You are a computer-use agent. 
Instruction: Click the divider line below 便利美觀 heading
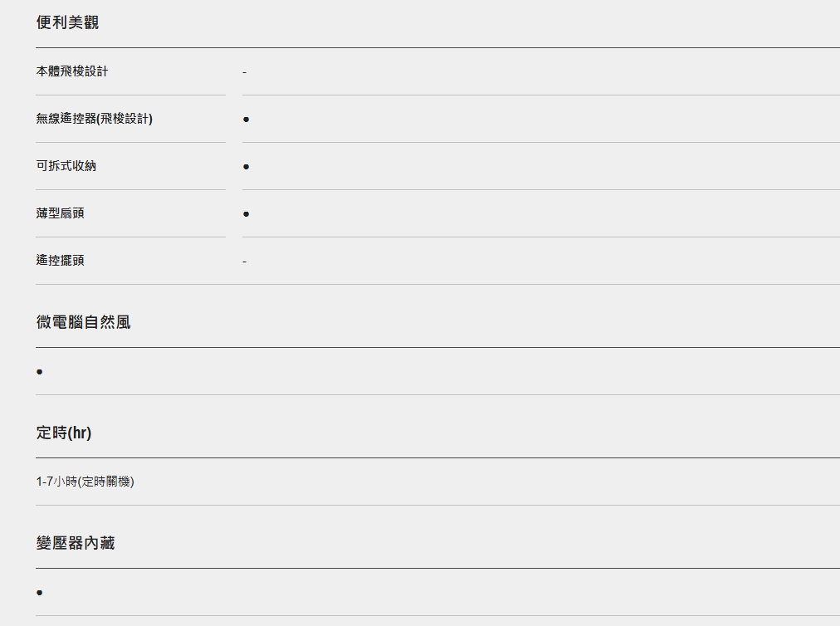coord(437,47)
